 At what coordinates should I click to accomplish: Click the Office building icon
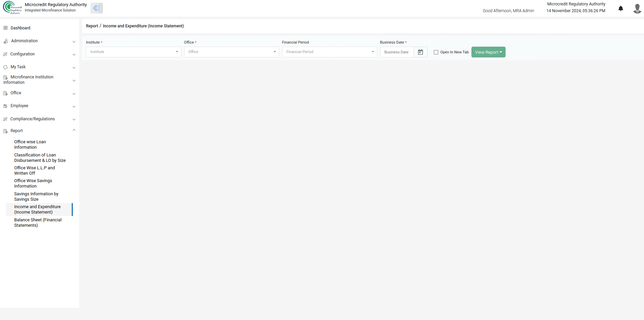click(x=5, y=93)
